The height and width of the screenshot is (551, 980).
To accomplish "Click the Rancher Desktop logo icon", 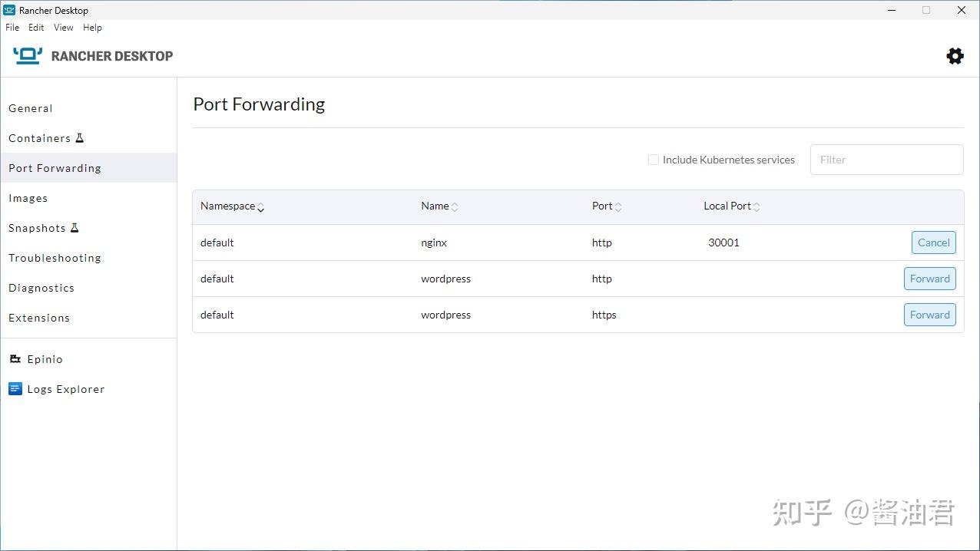I will (x=28, y=56).
